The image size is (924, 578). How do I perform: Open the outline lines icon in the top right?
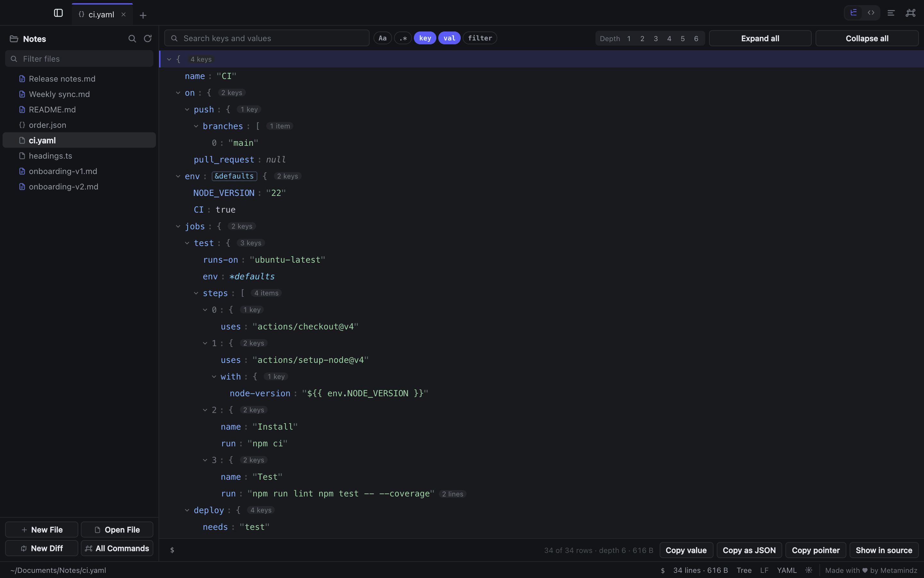click(x=891, y=13)
